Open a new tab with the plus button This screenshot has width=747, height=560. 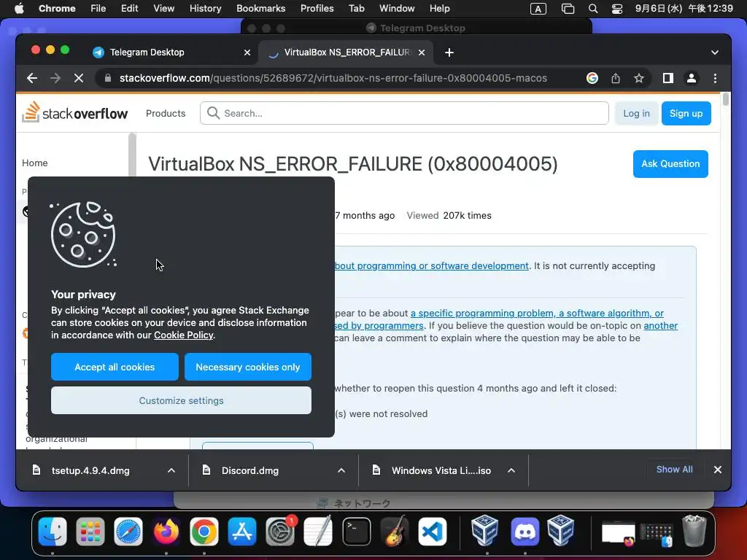pyautogui.click(x=449, y=52)
